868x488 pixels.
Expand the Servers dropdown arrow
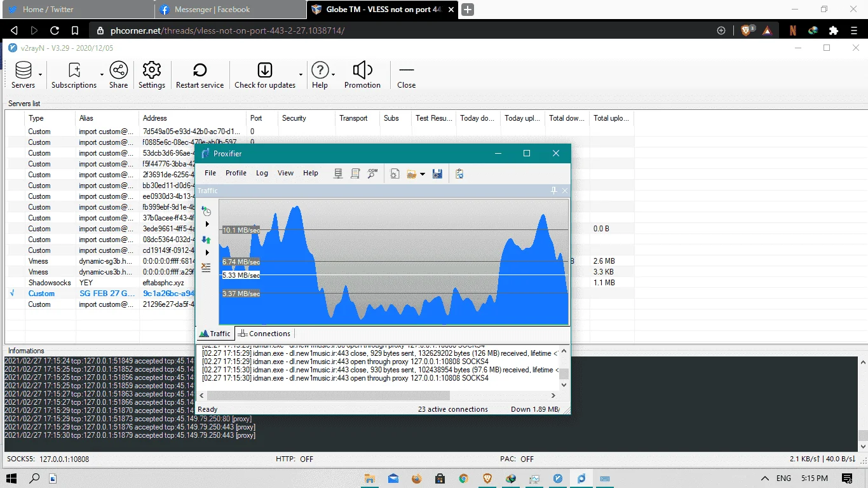coord(40,75)
